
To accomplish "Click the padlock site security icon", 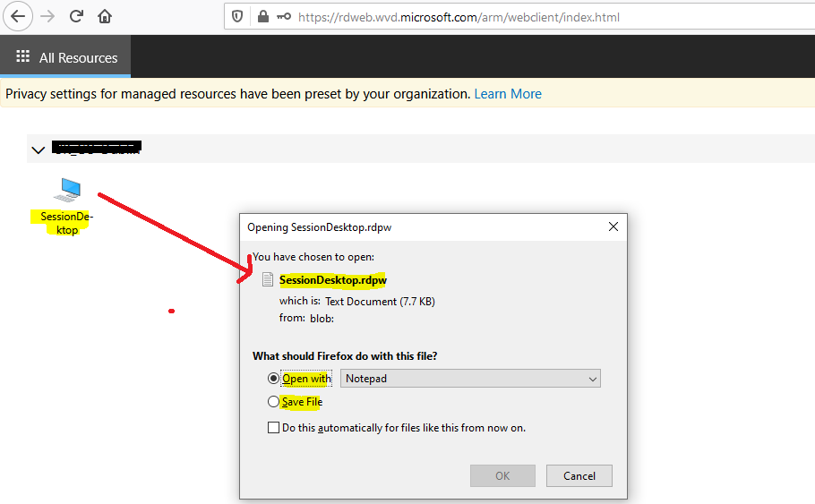I will (263, 17).
